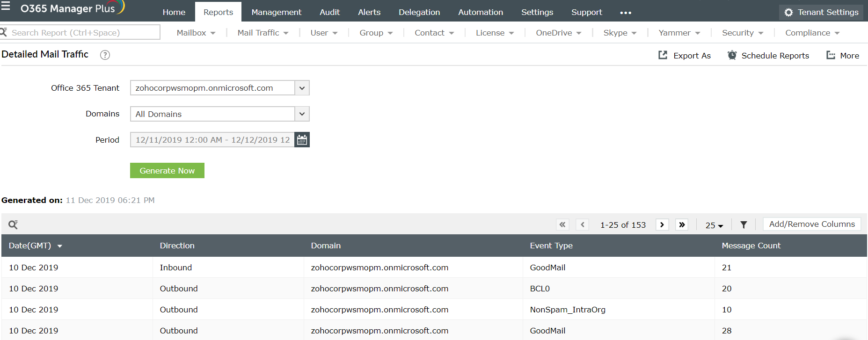This screenshot has height=340, width=868.
Task: Go to next page of results
Action: click(x=662, y=225)
